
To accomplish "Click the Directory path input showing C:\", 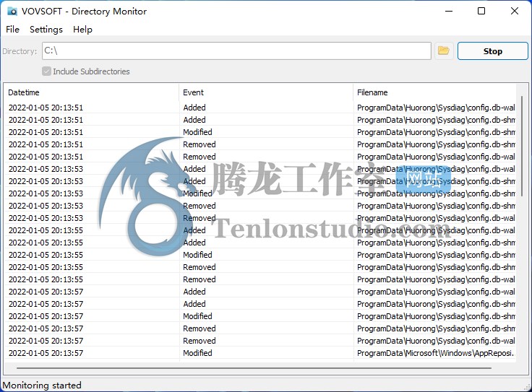I will (236, 51).
